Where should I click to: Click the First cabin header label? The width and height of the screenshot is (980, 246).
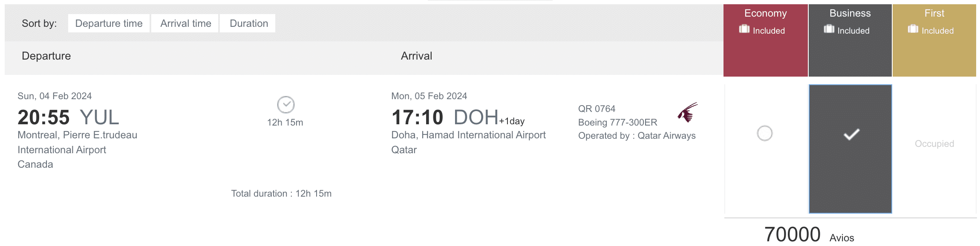click(x=934, y=13)
